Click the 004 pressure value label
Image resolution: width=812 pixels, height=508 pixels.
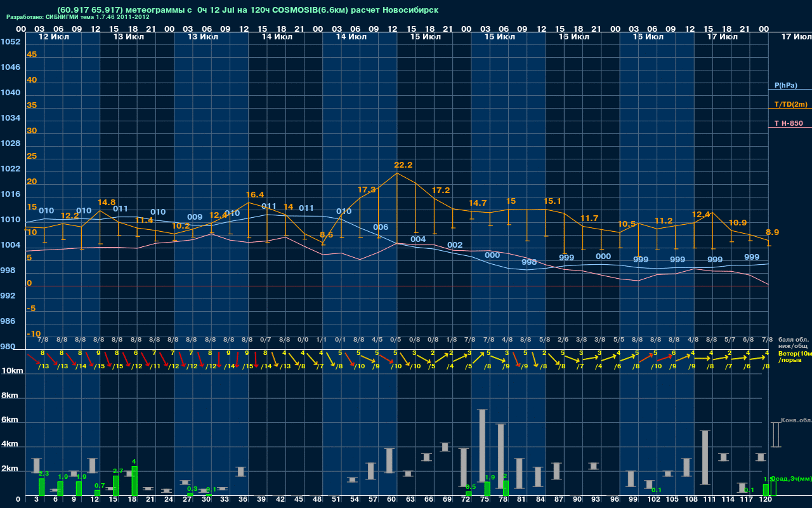coord(418,239)
